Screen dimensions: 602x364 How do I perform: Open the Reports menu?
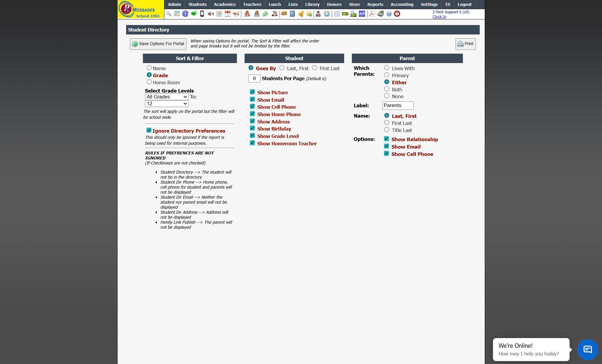coord(375,4)
